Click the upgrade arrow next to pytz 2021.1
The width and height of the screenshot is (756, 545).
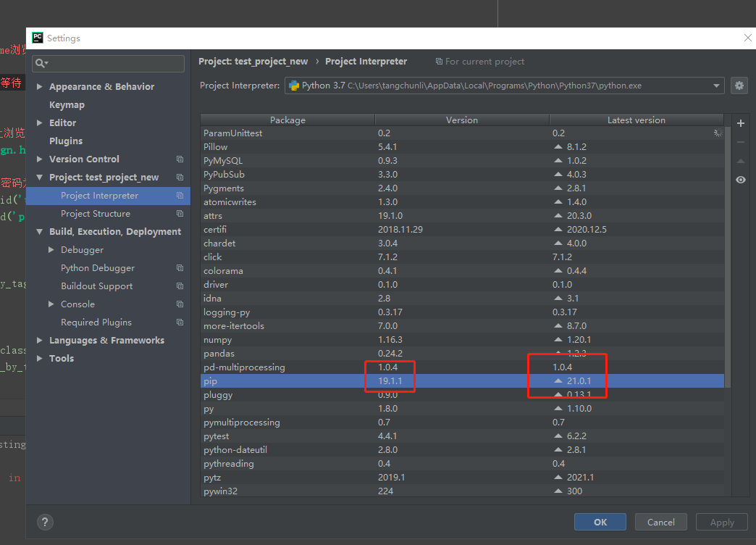(x=558, y=477)
